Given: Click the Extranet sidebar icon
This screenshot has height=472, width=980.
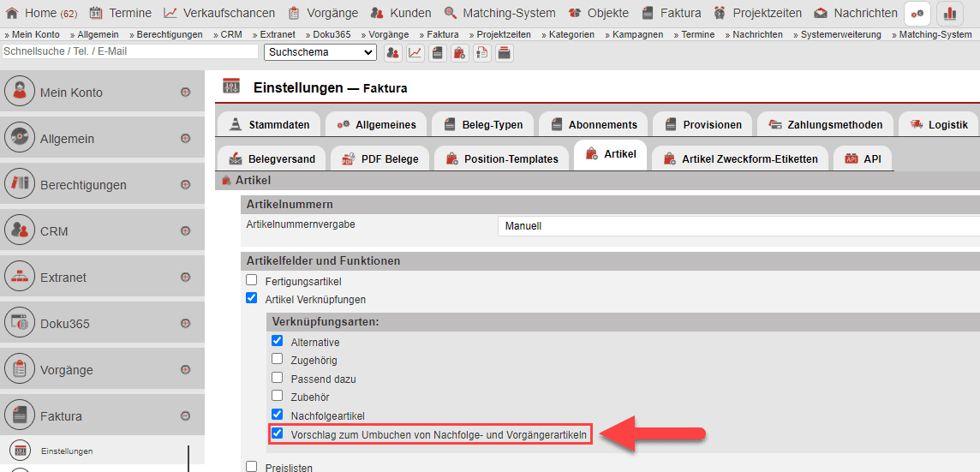Looking at the screenshot, I should [x=19, y=278].
